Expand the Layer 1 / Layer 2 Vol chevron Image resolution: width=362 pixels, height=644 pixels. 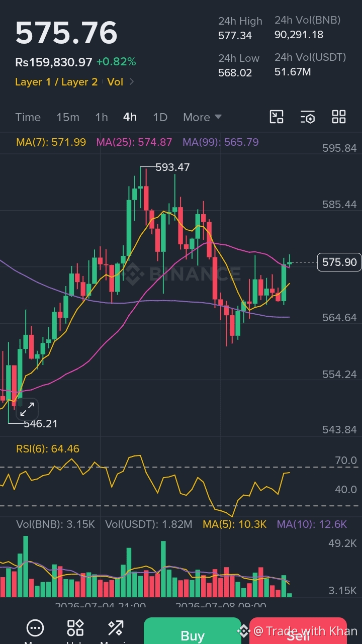tap(132, 81)
